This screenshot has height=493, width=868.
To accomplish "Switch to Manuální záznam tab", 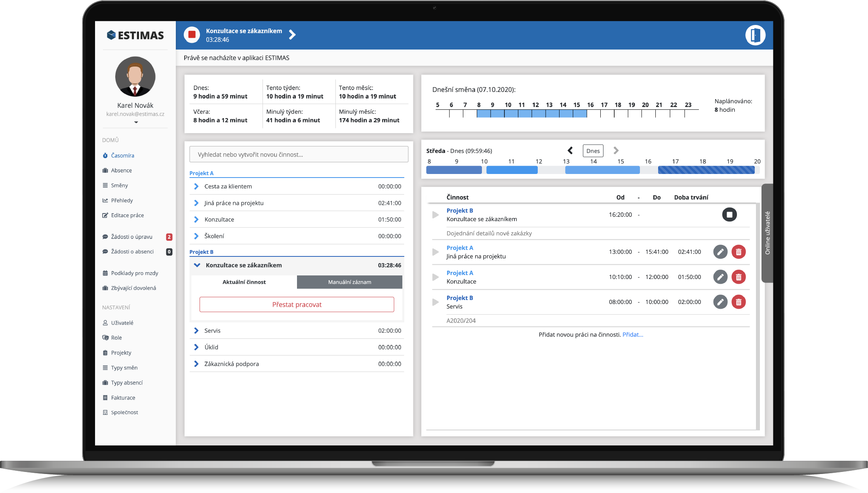I will (349, 282).
